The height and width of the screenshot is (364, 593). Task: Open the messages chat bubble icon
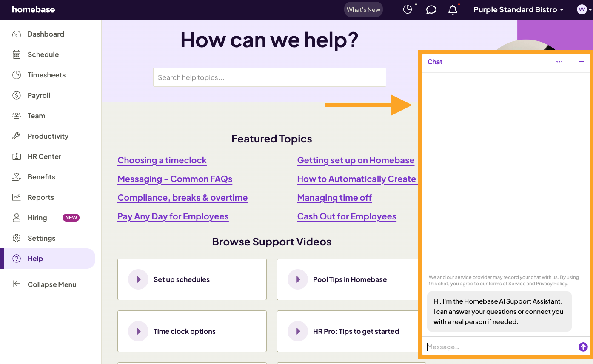pos(431,9)
